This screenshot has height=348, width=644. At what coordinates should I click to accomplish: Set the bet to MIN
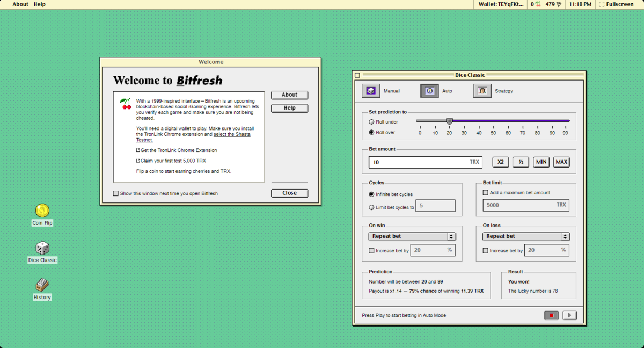[x=541, y=162]
